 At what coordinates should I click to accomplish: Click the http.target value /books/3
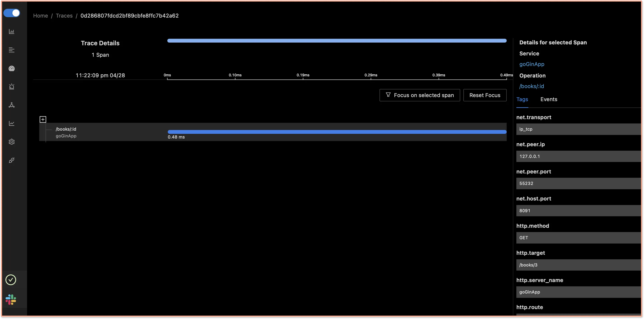[x=579, y=265]
